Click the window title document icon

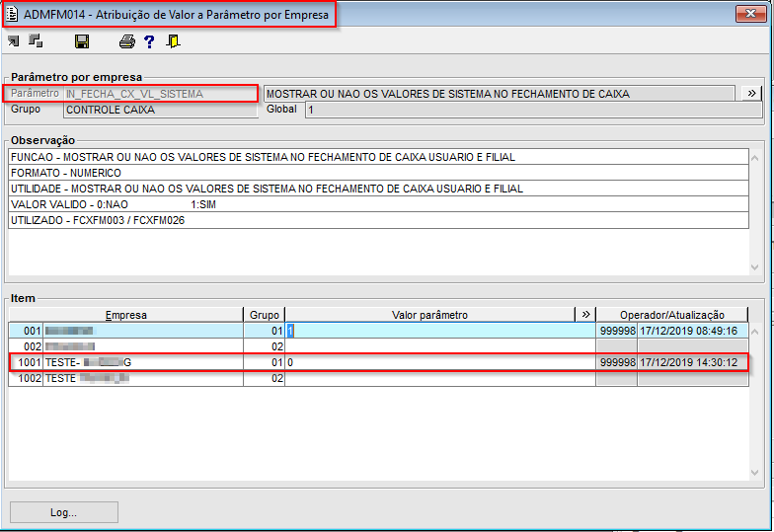click(12, 14)
